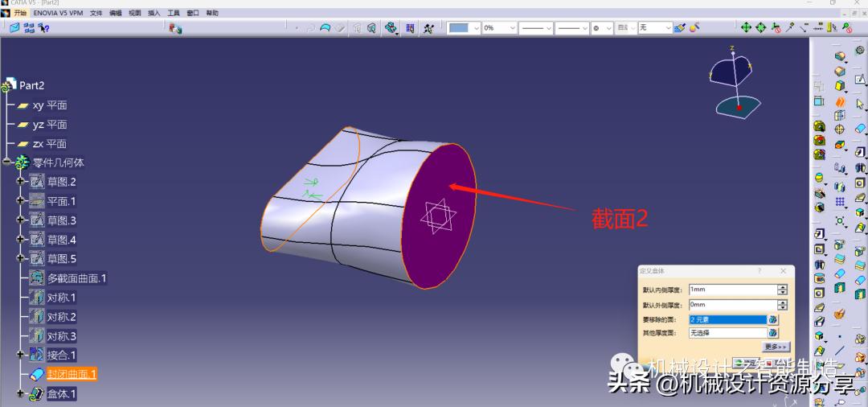Select 对称.2 in the tree
The width and height of the screenshot is (868, 407).
click(x=61, y=317)
